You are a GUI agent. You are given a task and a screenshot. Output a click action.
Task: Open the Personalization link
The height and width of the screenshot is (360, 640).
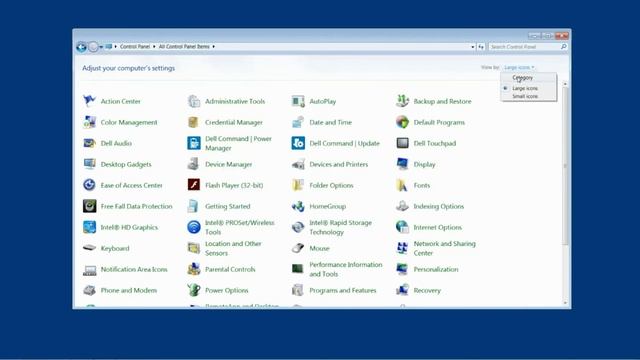[x=436, y=269]
